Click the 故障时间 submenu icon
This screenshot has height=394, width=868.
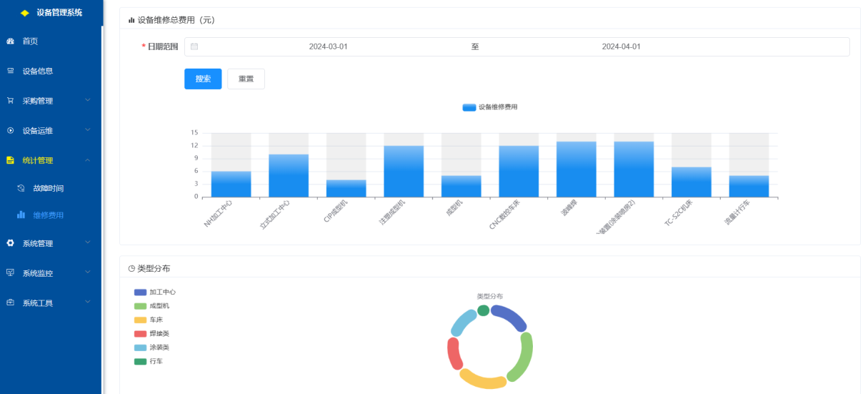(21, 188)
